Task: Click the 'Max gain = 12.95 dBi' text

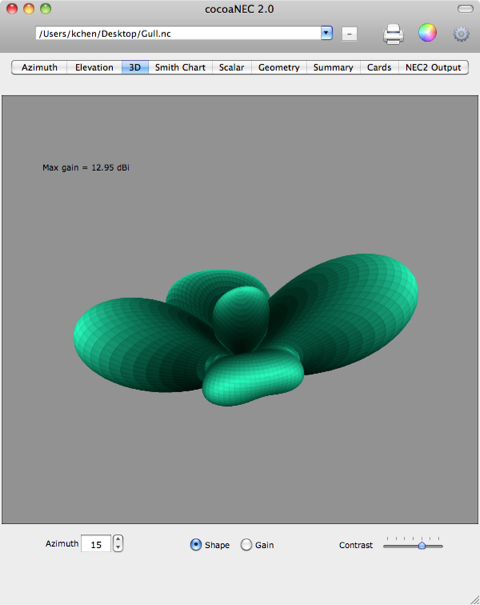Action: [x=86, y=167]
